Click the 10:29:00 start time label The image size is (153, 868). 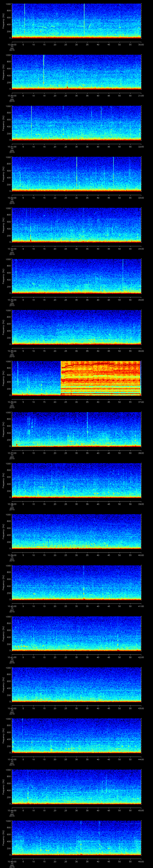[x=12, y=44]
